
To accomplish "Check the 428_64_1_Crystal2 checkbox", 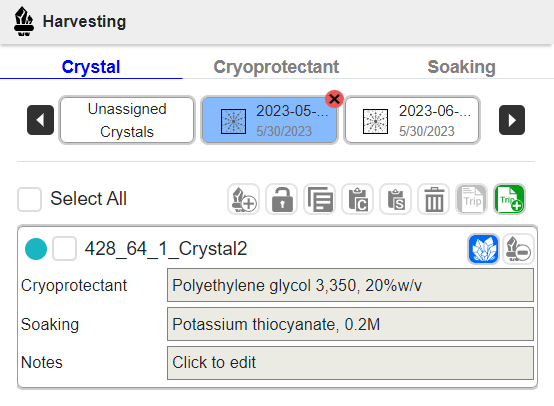I will pos(64,249).
